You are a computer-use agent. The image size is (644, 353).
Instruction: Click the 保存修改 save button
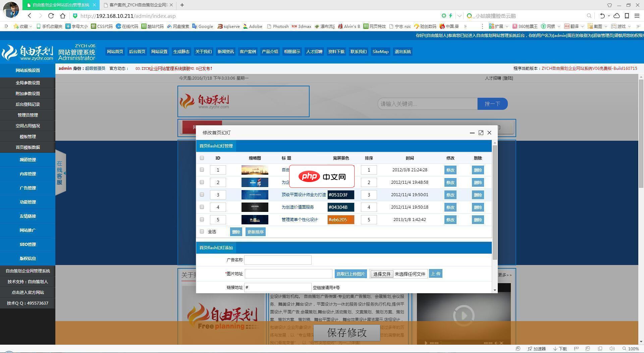pos(346,333)
